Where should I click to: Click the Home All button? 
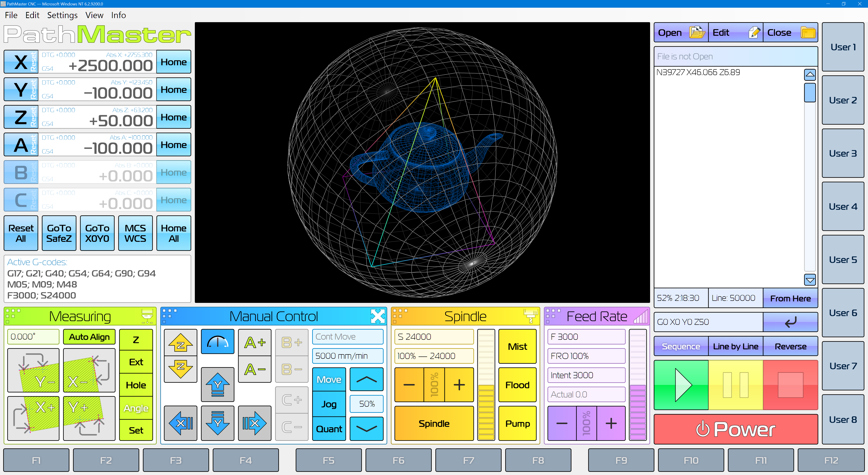coord(174,233)
